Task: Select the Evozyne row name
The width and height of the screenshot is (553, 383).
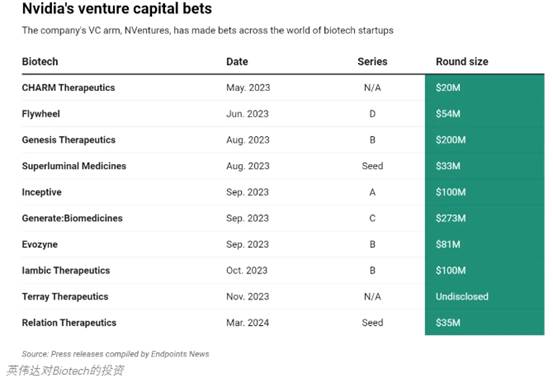Action: (40, 244)
